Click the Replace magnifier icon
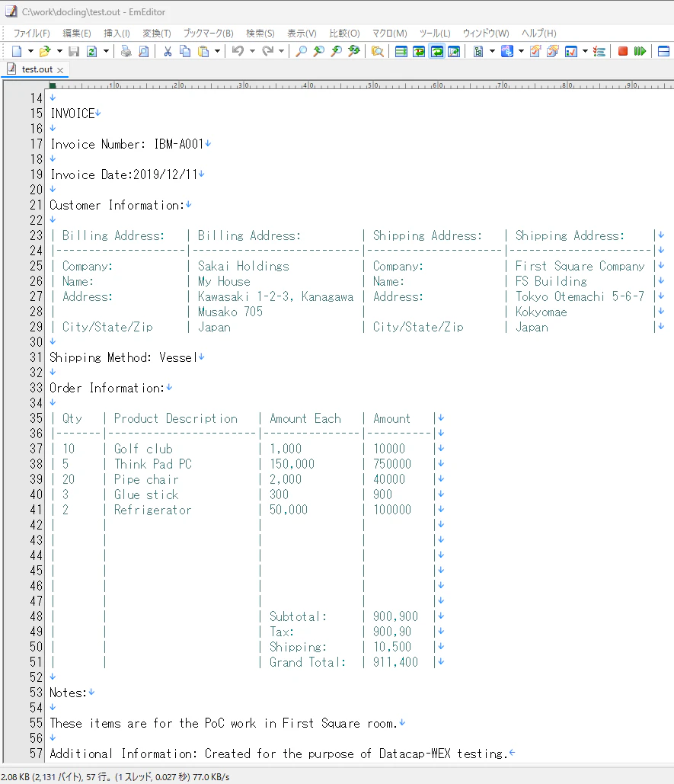This screenshot has height=784, width=674. point(353,51)
